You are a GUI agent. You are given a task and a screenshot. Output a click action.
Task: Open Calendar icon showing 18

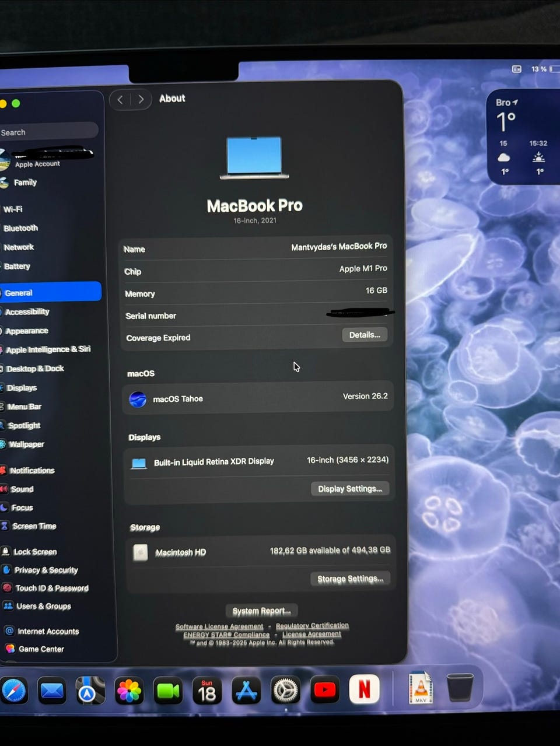click(207, 692)
